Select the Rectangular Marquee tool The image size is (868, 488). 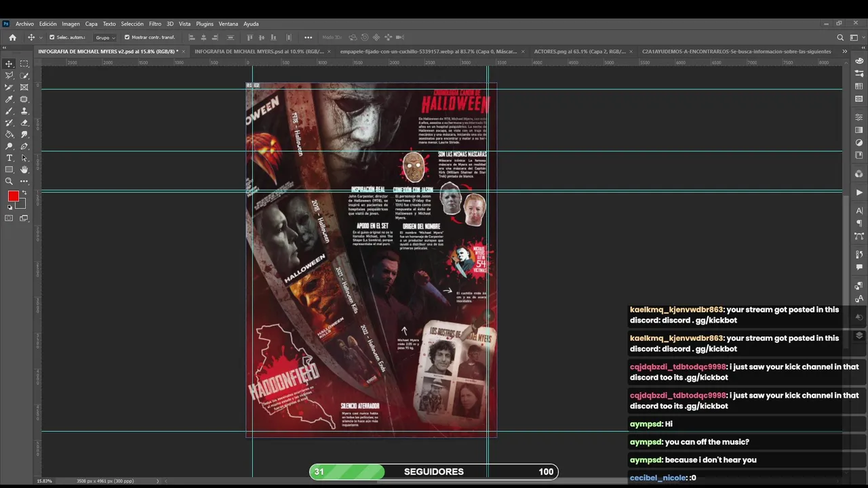(24, 64)
